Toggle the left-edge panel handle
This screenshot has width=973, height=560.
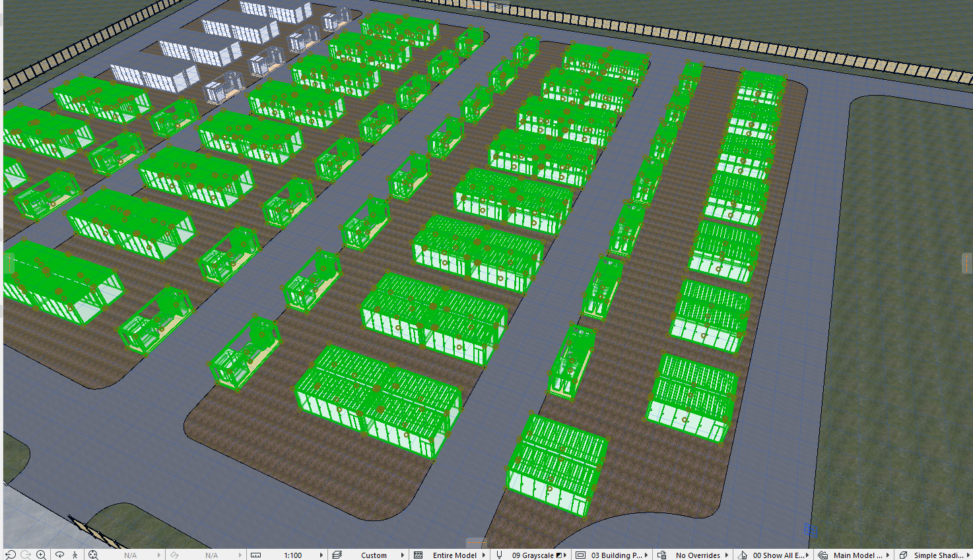(x=9, y=263)
